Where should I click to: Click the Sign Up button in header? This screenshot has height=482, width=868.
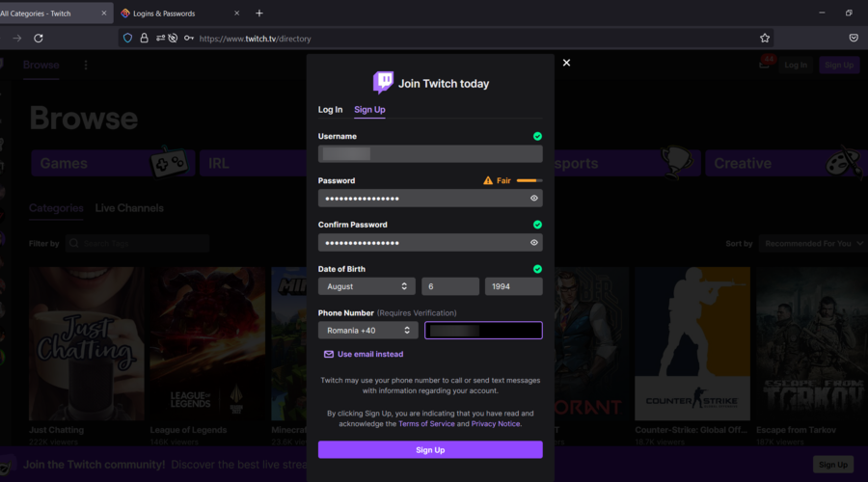839,65
